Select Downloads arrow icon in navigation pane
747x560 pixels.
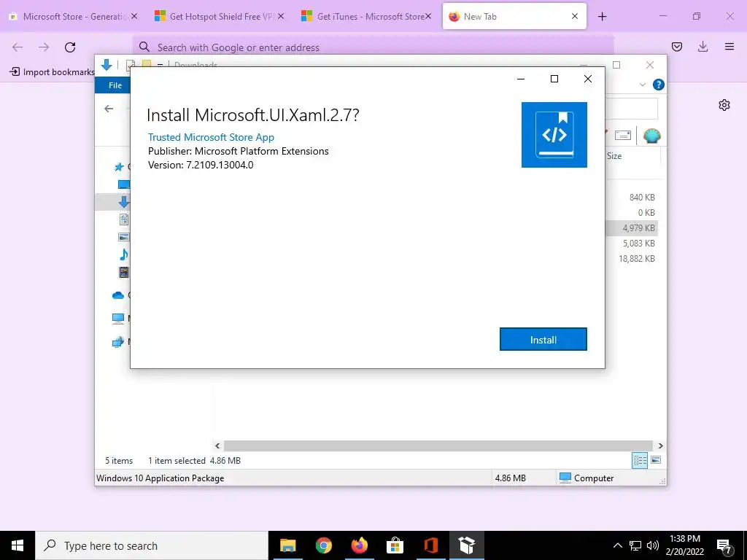pyautogui.click(x=124, y=202)
